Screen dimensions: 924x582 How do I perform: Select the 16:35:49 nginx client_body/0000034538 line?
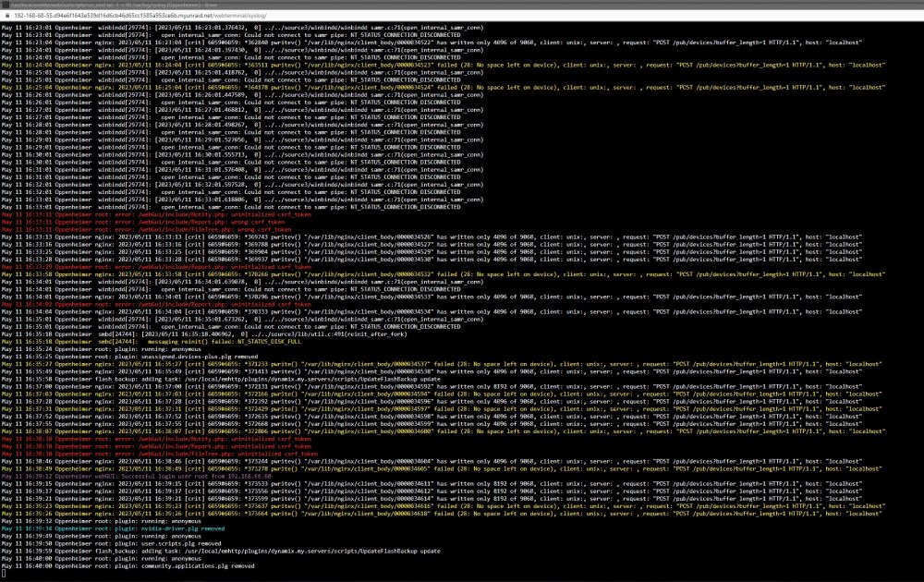432,371
